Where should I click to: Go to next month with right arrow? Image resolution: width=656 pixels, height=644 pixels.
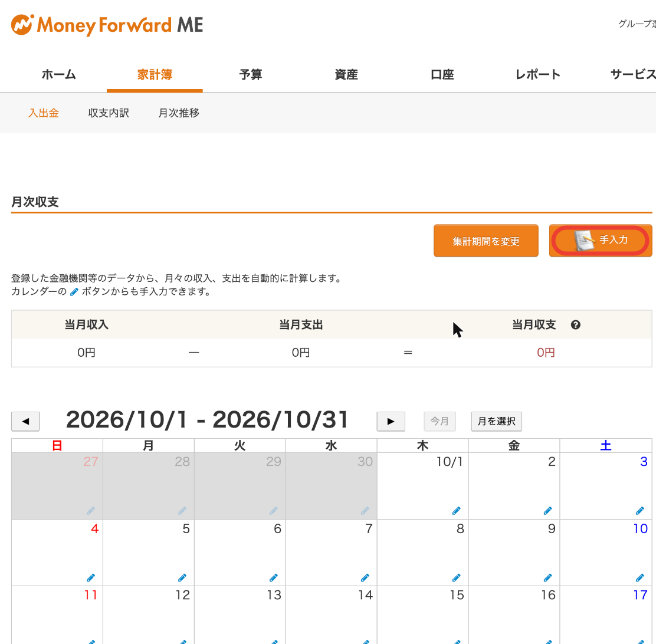pos(391,421)
